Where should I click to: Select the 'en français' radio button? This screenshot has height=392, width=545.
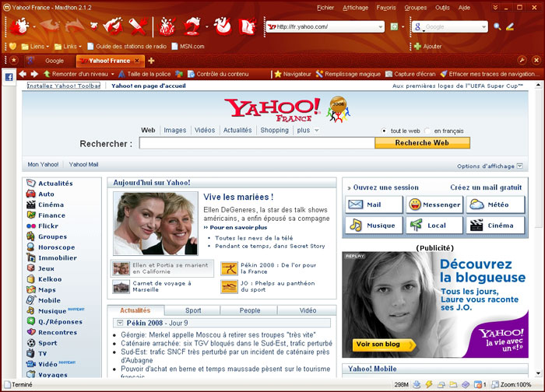(x=427, y=131)
